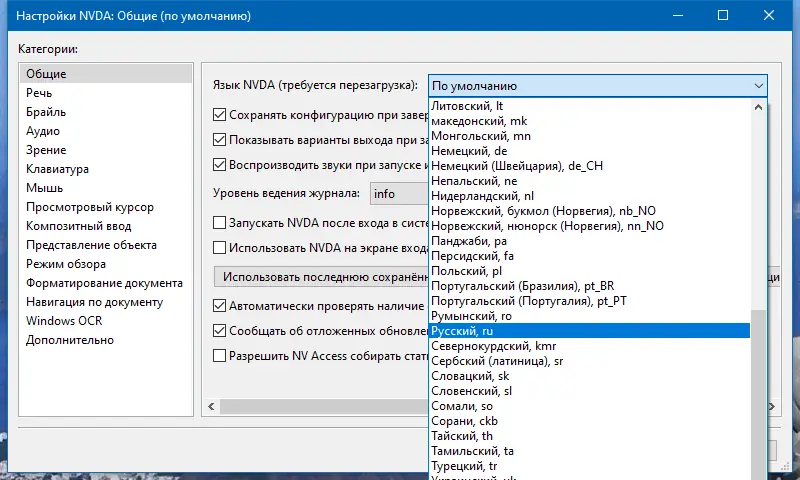The height and width of the screenshot is (480, 800).
Task: Disable Автоматически проверять наличие обновлений
Action: pyautogui.click(x=221, y=306)
